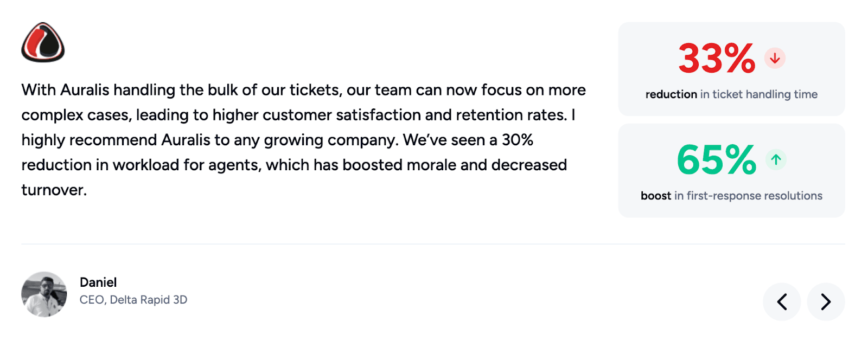Screen dimensions: 868x341
Task: Click "30%" in the testimonial text
Action: pos(518,140)
